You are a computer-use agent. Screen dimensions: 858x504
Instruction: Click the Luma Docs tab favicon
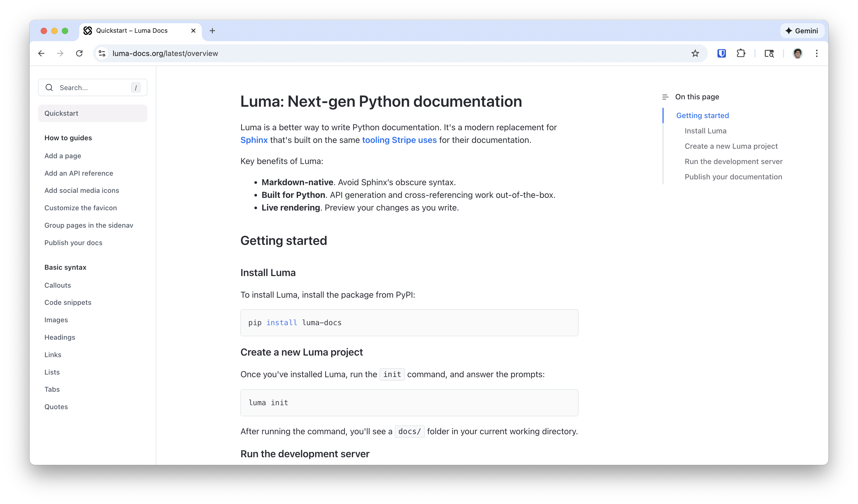tap(87, 31)
